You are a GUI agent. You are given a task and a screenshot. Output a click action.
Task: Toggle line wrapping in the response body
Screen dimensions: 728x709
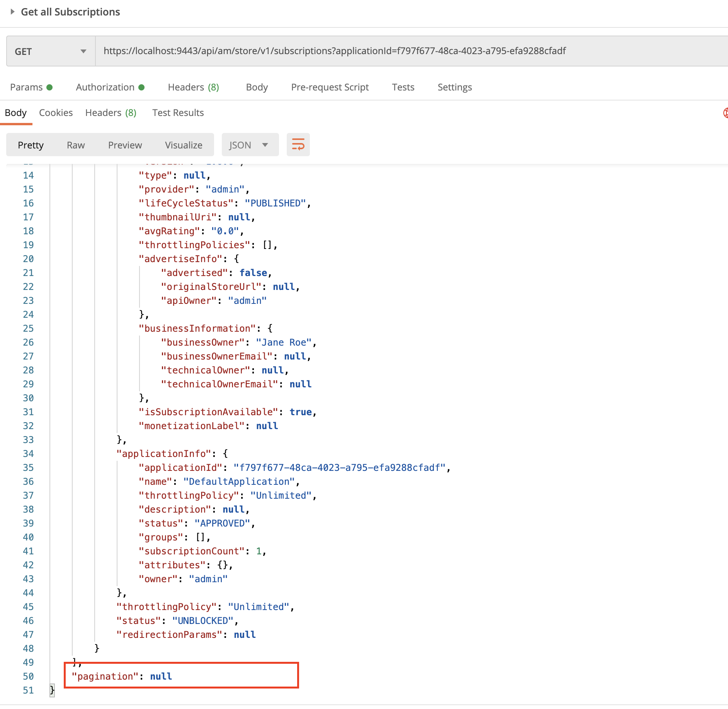click(x=298, y=145)
